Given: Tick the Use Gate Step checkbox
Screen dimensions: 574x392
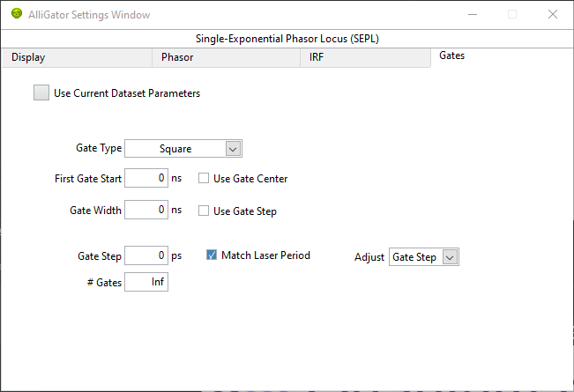Looking at the screenshot, I should coord(204,211).
